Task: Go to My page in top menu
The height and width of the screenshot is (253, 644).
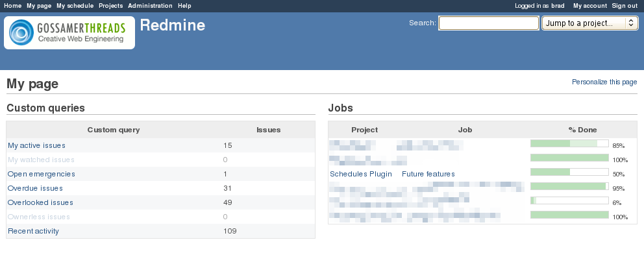Action: [x=39, y=6]
